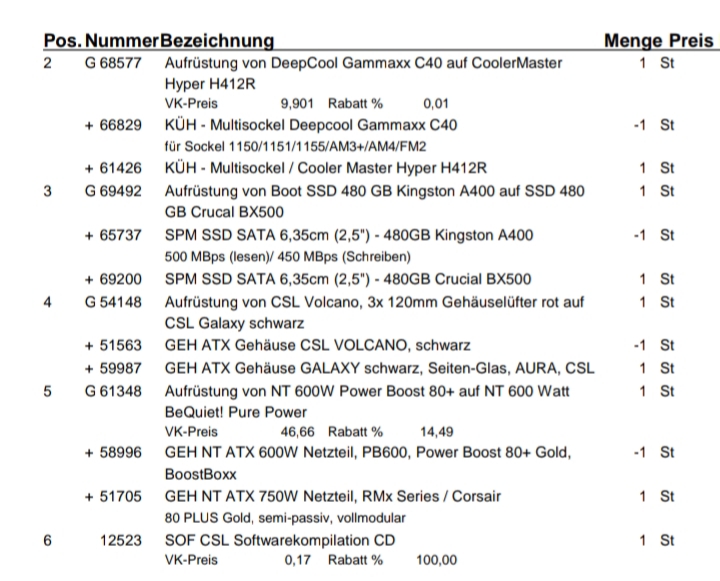720x581 pixels.
Task: Click 'KÜH - Multisockel / Cooler Master Hyper H412R'
Action: point(326,169)
